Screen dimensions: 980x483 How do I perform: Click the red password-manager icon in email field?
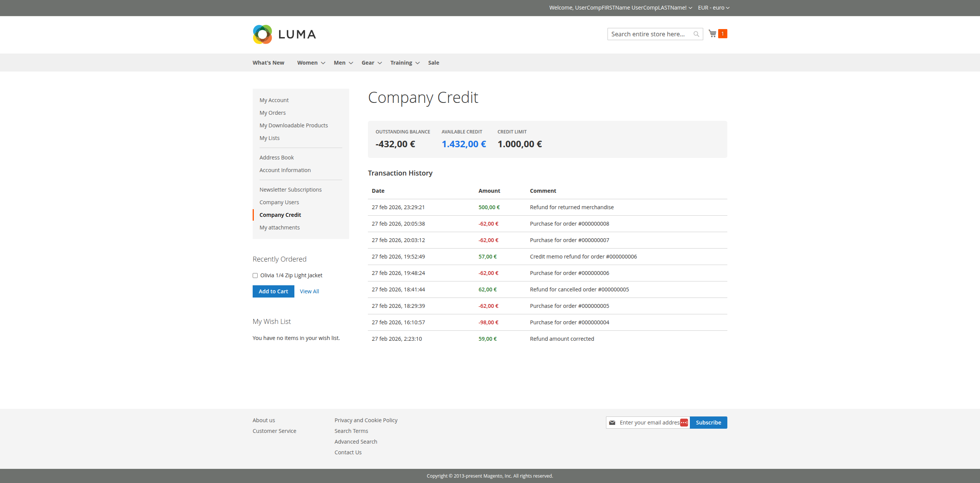[684, 423]
